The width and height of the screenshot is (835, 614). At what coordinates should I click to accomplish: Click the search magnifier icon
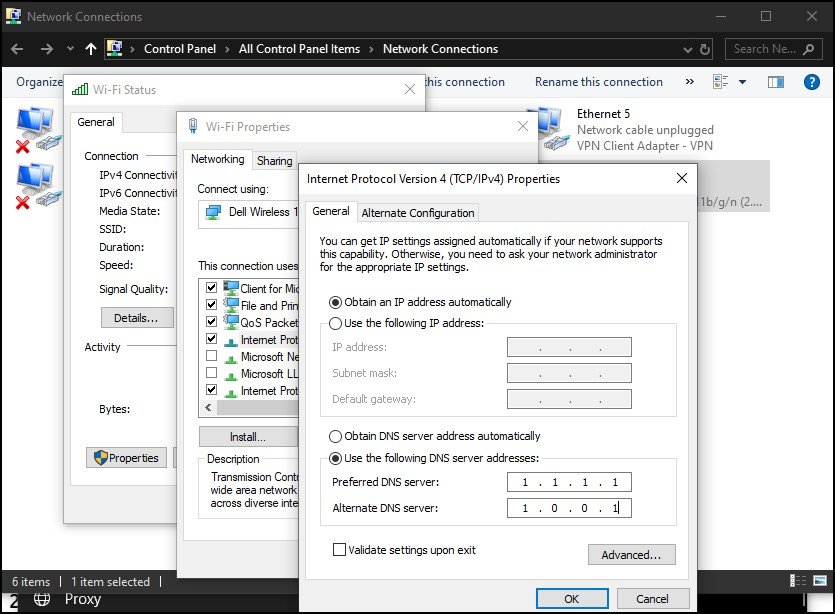coord(808,49)
